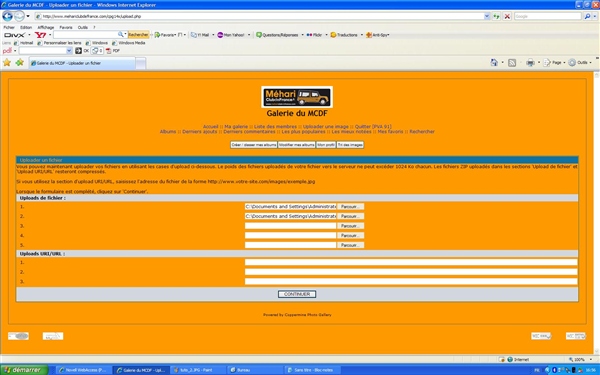
Task: Click the yellow Rechercher button
Action: pyautogui.click(x=138, y=35)
